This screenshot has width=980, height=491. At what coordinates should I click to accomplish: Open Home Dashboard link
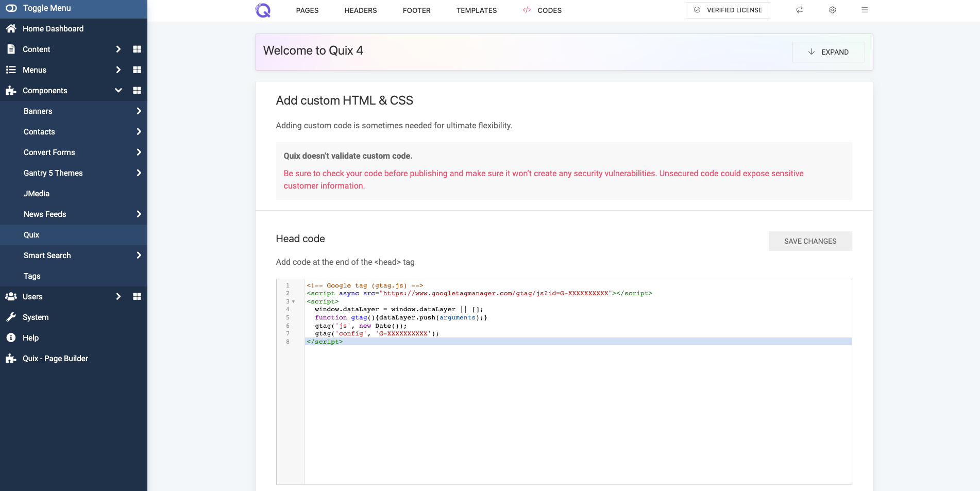tap(53, 29)
